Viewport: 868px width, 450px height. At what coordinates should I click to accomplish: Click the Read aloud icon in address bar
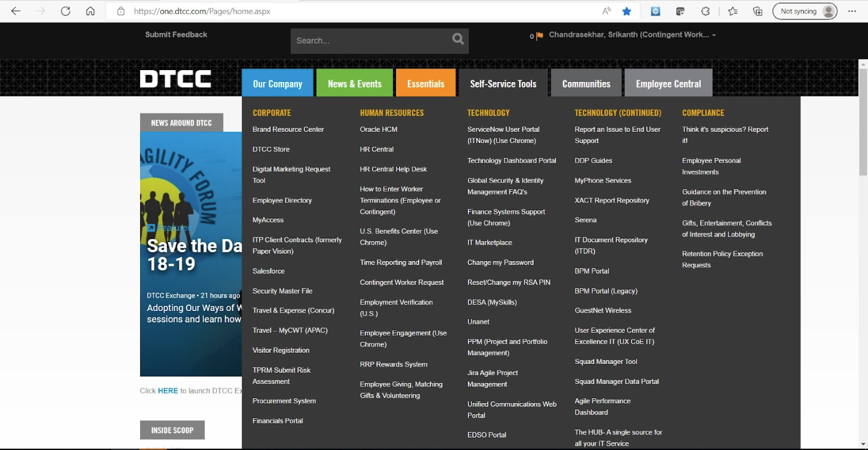coord(606,11)
